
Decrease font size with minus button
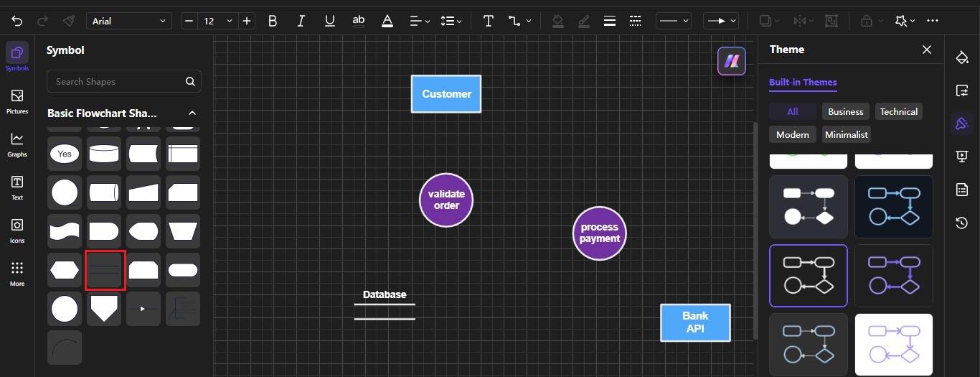pyautogui.click(x=189, y=21)
